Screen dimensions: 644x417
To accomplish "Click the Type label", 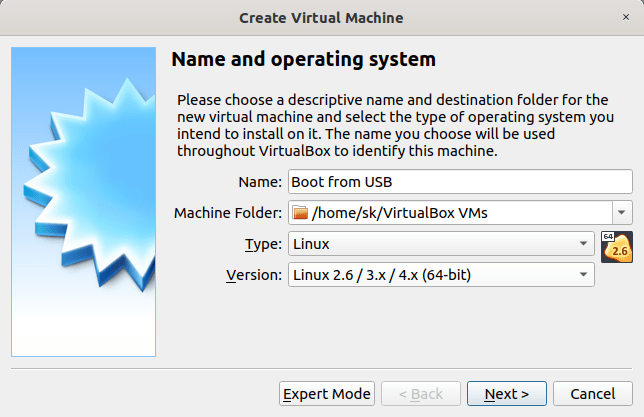I will point(263,244).
